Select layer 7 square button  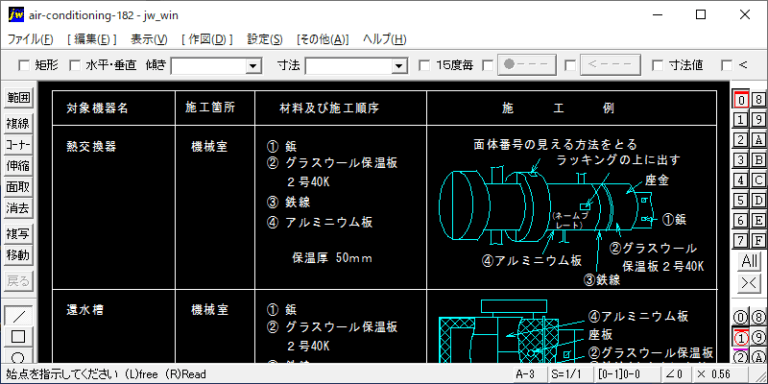coord(741,240)
